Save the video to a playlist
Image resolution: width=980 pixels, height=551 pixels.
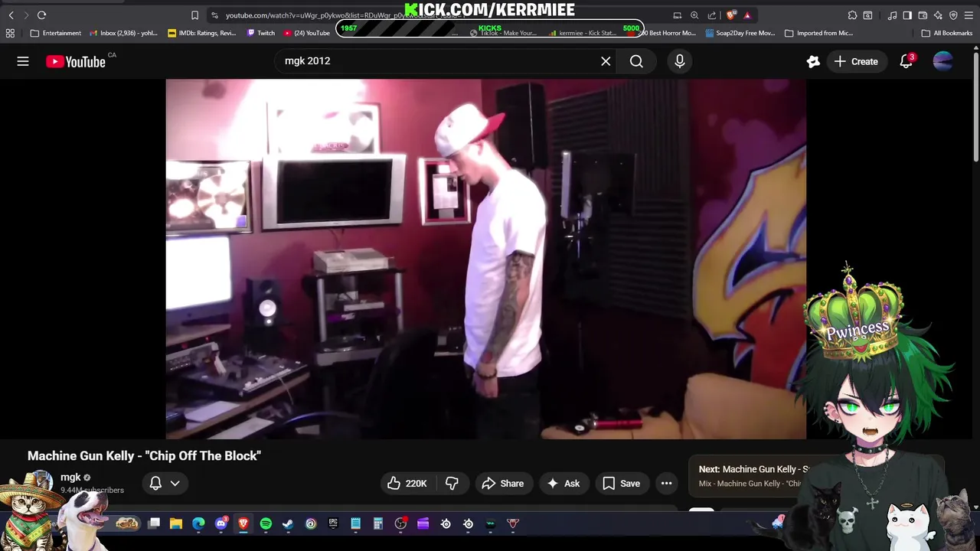click(x=621, y=483)
